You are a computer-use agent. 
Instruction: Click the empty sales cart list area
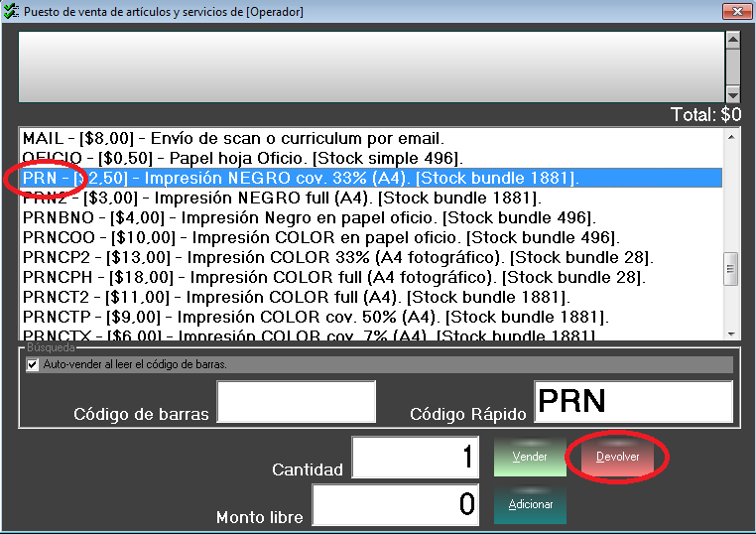371,67
